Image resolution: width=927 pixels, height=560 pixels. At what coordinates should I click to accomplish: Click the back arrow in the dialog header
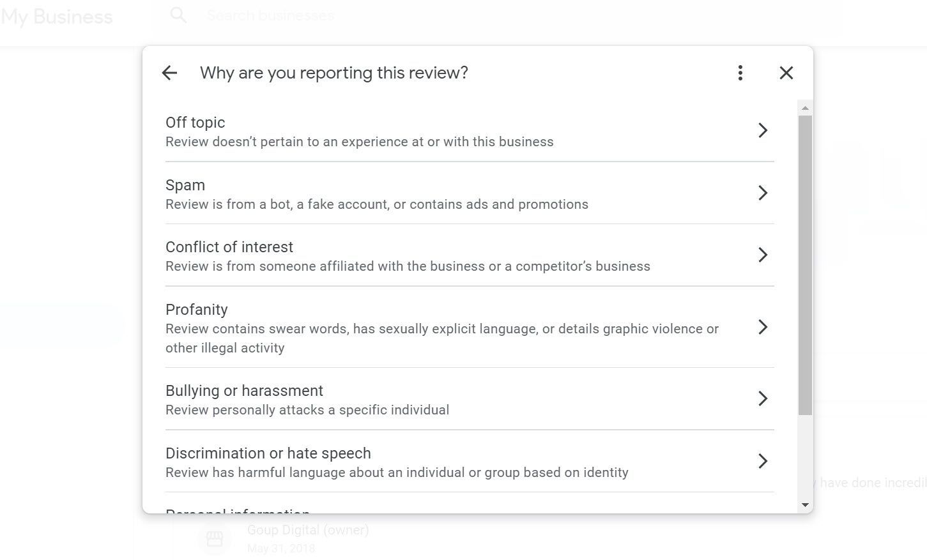pos(169,73)
